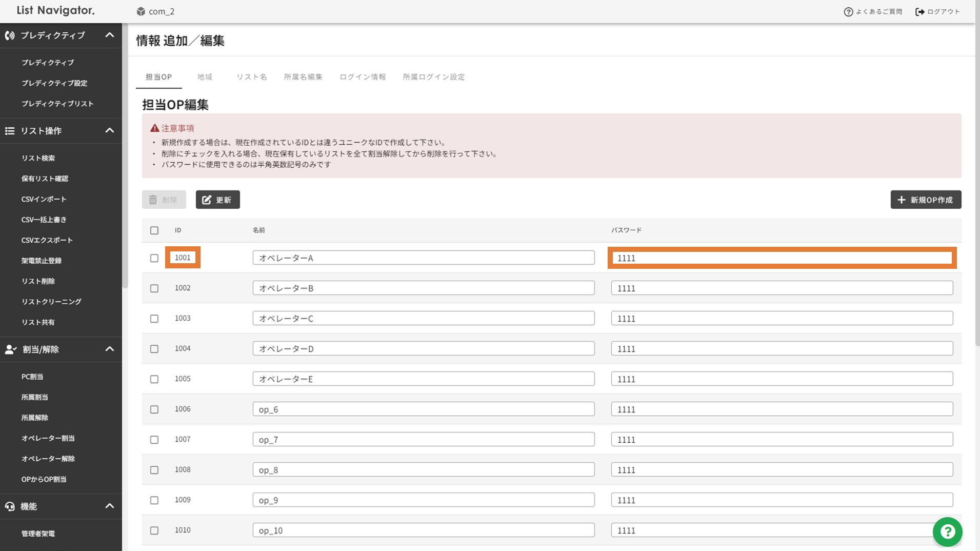
Task: Collapse the 割当/解除 section chevron
Action: 109,349
